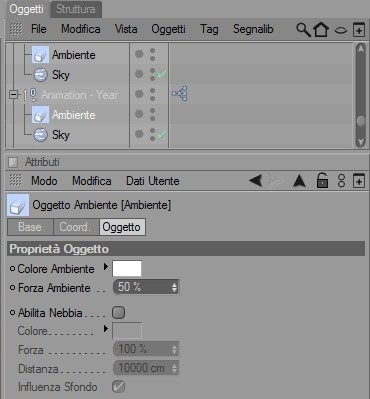Enable the Abilita Nebbia checkbox
The height and width of the screenshot is (399, 370).
tap(119, 313)
